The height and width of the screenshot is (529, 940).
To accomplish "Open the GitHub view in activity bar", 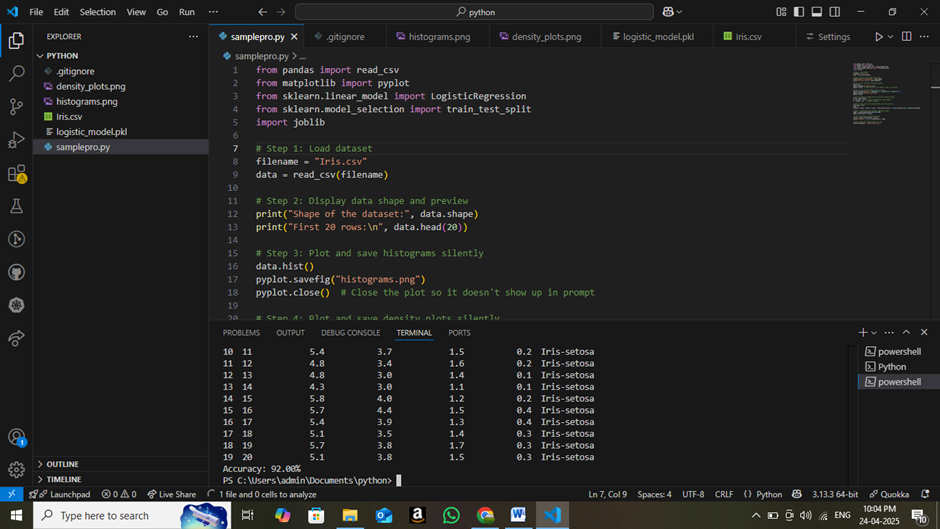I will (x=16, y=272).
